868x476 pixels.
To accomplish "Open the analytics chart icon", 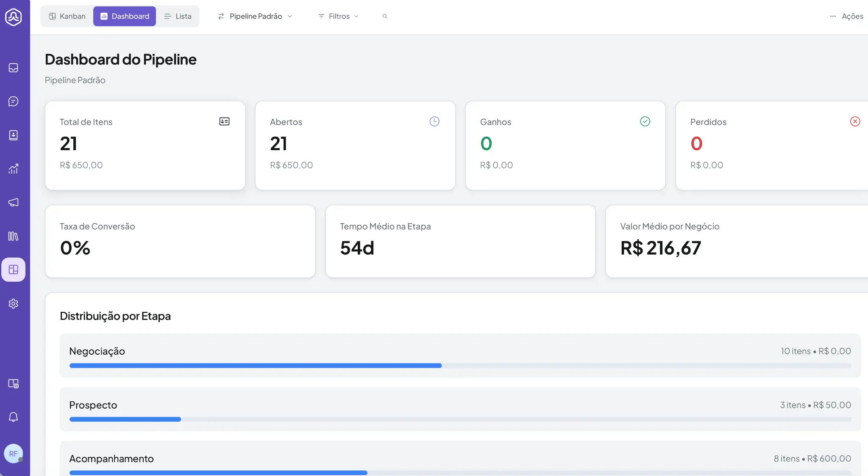I will click(14, 169).
